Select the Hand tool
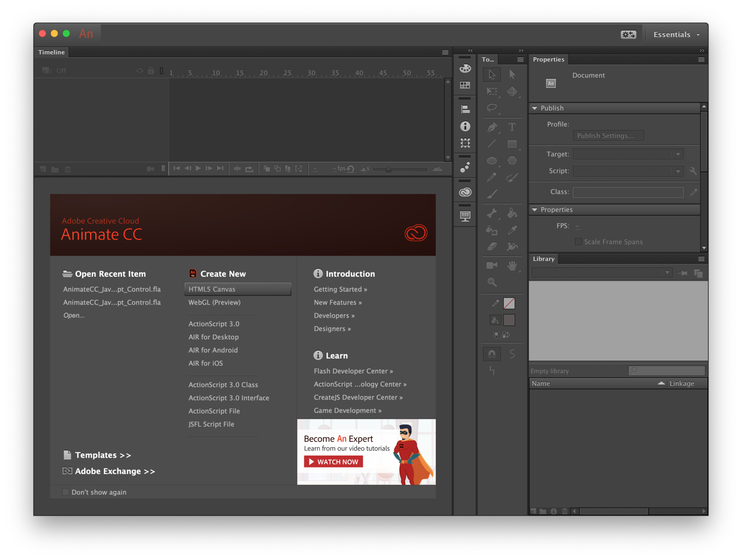 (512, 265)
